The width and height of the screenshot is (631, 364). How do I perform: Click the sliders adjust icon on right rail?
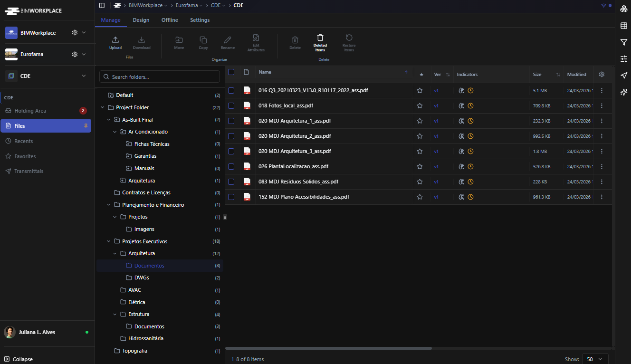[x=624, y=59]
